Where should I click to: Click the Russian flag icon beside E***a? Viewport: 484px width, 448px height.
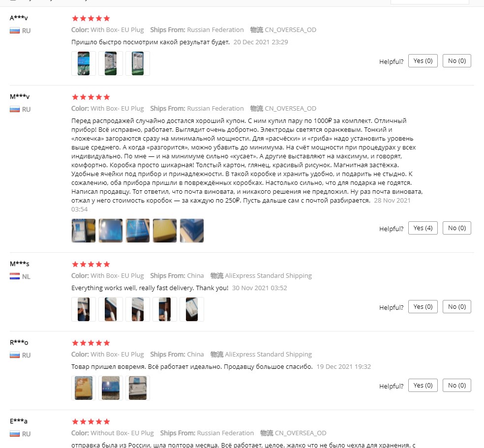click(15, 434)
